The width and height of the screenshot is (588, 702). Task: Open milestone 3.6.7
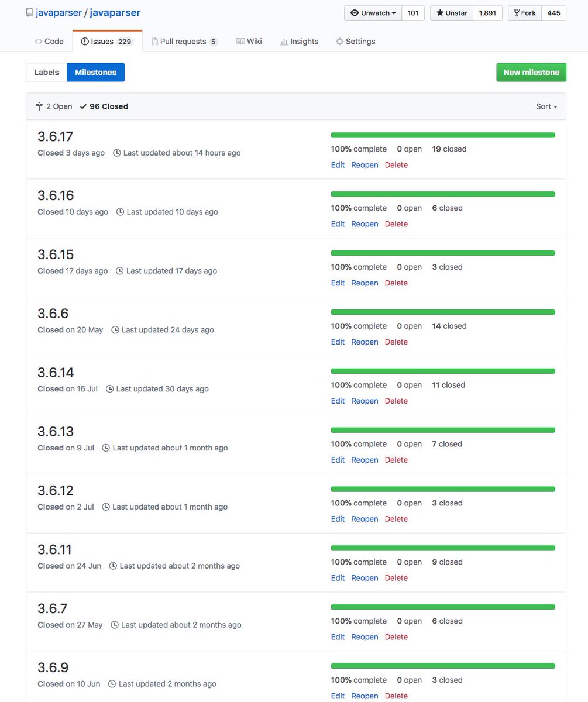[x=53, y=610]
